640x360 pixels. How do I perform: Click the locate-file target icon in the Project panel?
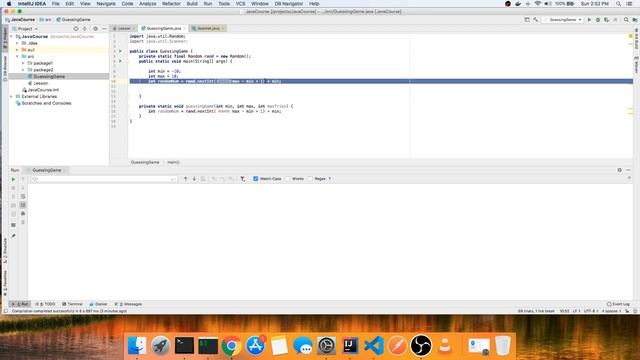76,29
